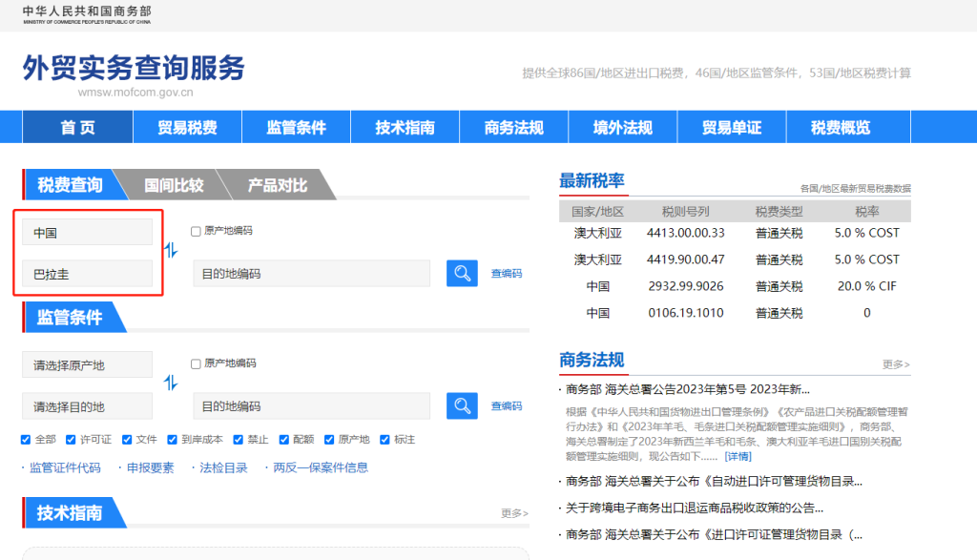
Task: Click the Ministry of Commerce logo
Action: click(x=87, y=14)
